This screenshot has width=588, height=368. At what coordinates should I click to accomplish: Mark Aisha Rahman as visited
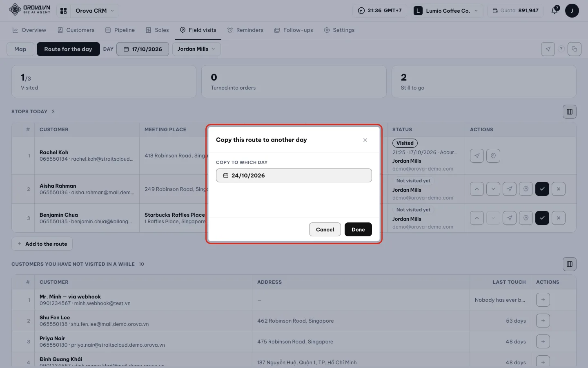point(542,189)
